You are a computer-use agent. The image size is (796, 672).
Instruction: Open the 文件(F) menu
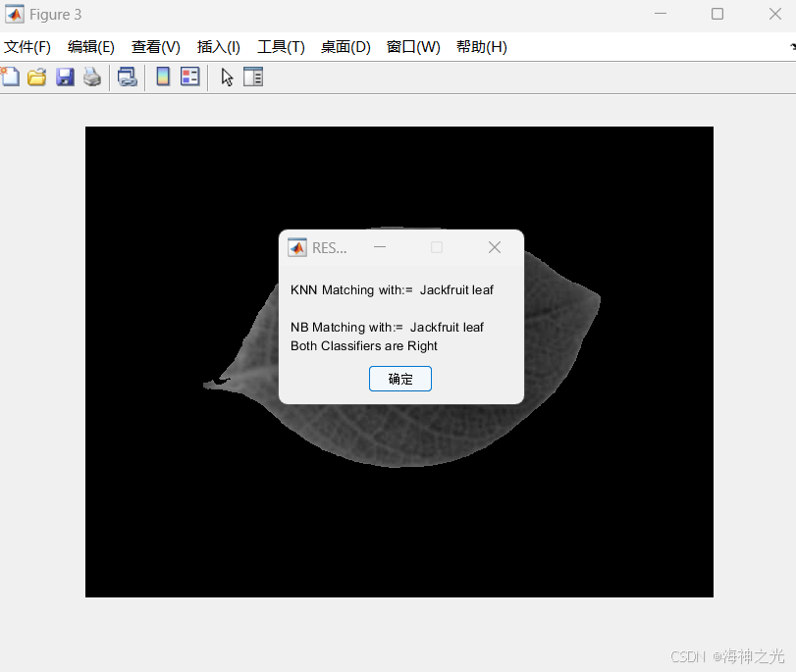[27, 46]
